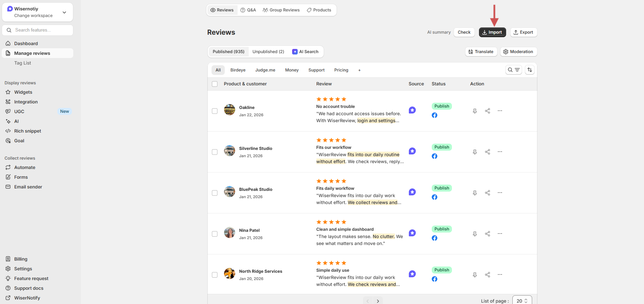
Task: Tick the BluePeak Studio review checkbox
Action: pyautogui.click(x=215, y=193)
